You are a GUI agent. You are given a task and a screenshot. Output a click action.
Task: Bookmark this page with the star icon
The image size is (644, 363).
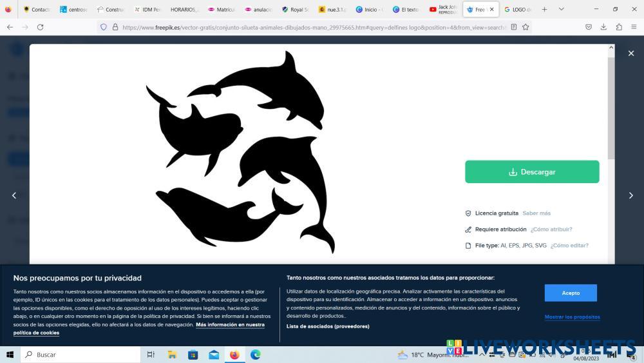pos(526,27)
